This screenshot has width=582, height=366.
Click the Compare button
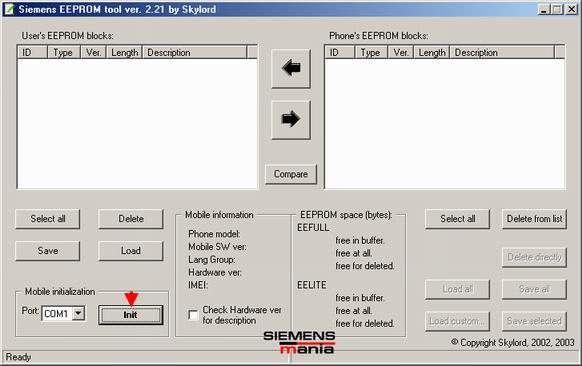[291, 174]
